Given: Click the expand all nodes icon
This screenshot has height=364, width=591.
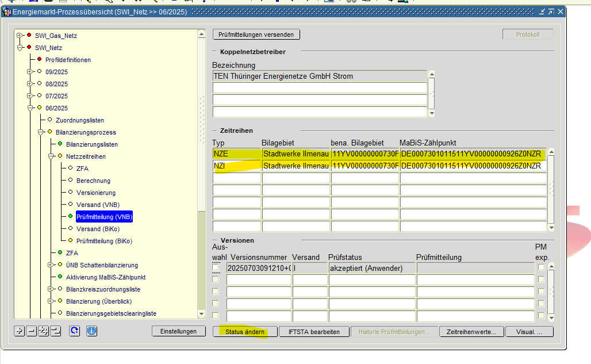Looking at the screenshot, I should coord(44,331).
